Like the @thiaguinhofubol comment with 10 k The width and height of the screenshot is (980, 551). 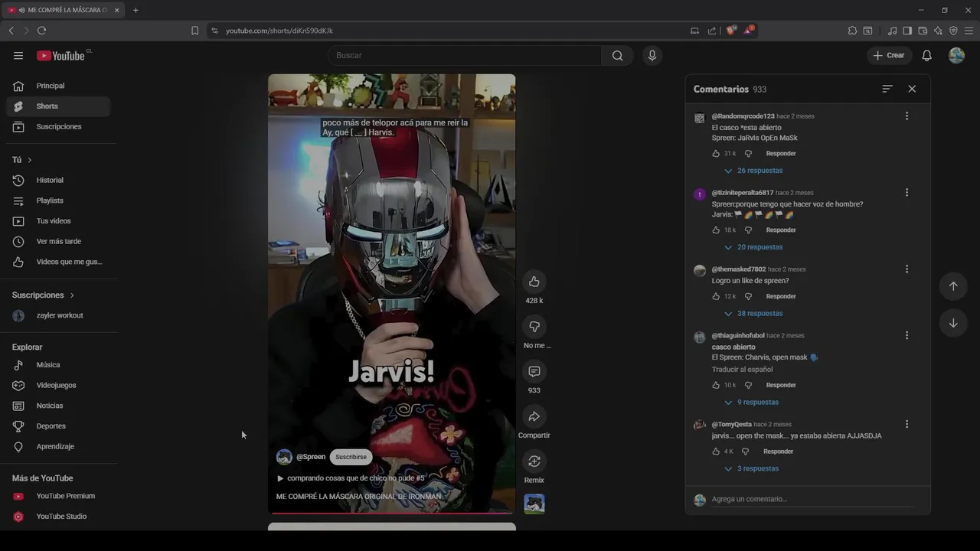click(x=716, y=385)
